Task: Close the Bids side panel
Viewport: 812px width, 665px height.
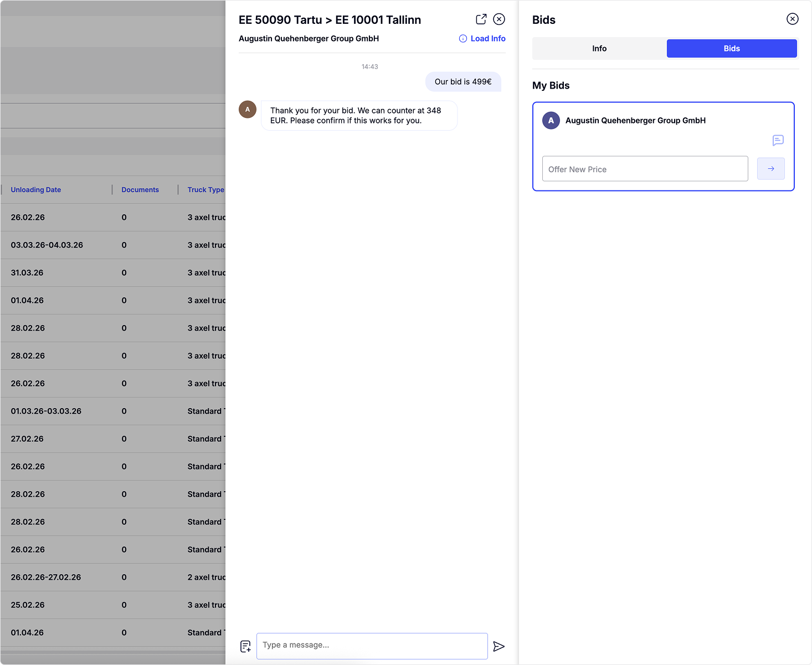Action: tap(792, 19)
